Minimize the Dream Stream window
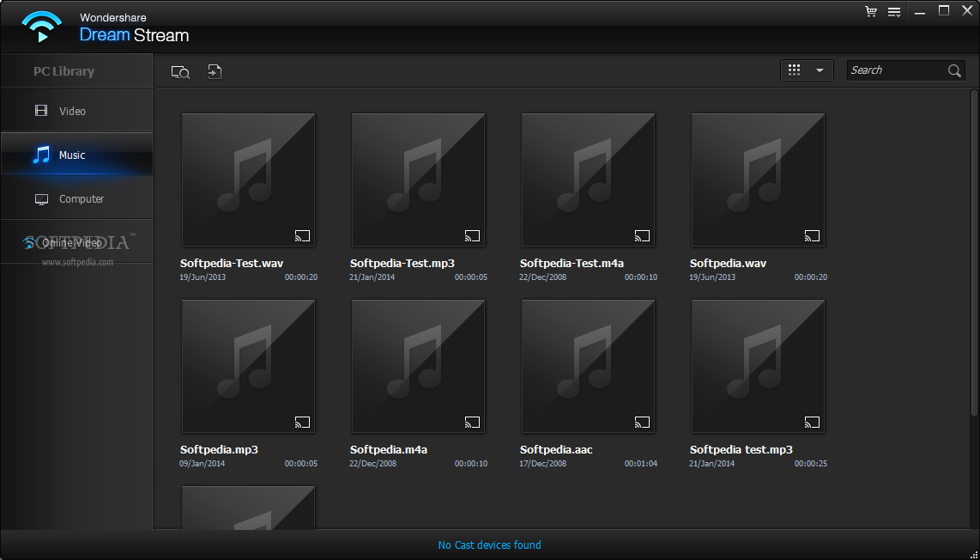The image size is (980, 560). tap(919, 12)
